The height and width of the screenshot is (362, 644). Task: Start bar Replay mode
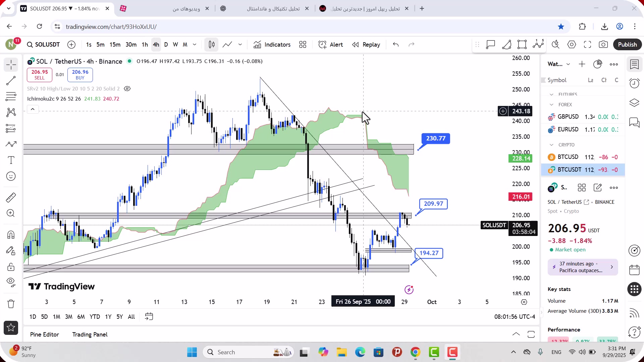[366, 45]
